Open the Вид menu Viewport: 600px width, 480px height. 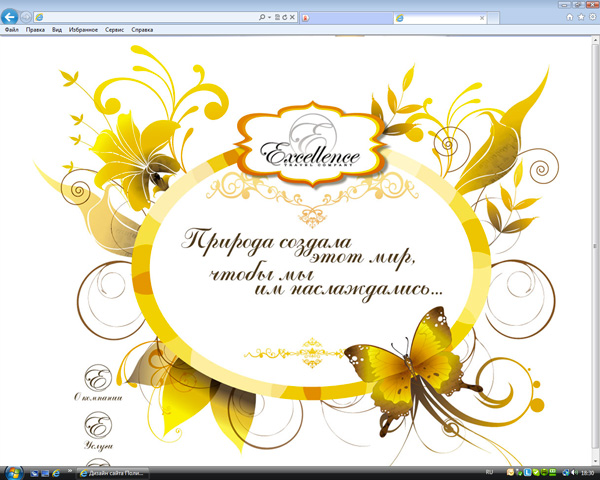pos(57,29)
